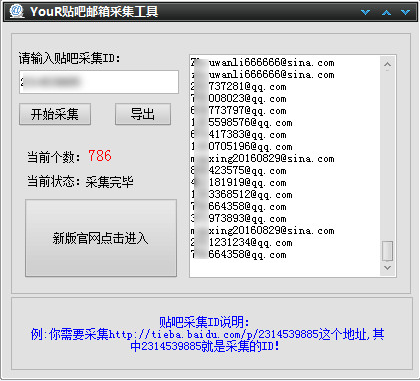Start collecting with the 开始采集 button
This screenshot has height=381, width=420.
pos(55,114)
